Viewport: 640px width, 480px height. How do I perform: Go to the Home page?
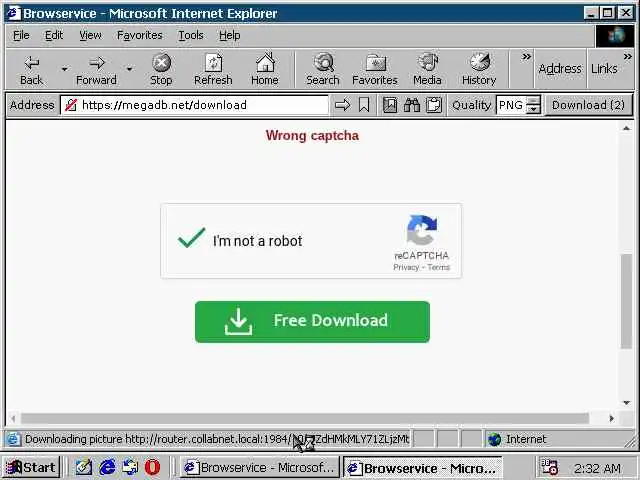coord(265,69)
